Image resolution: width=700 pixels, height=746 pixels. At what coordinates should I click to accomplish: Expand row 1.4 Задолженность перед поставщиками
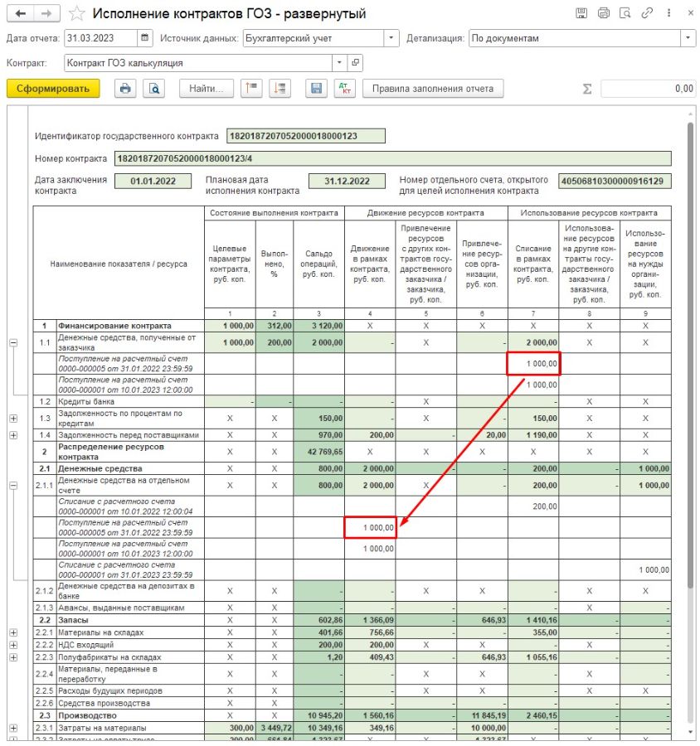(13, 435)
